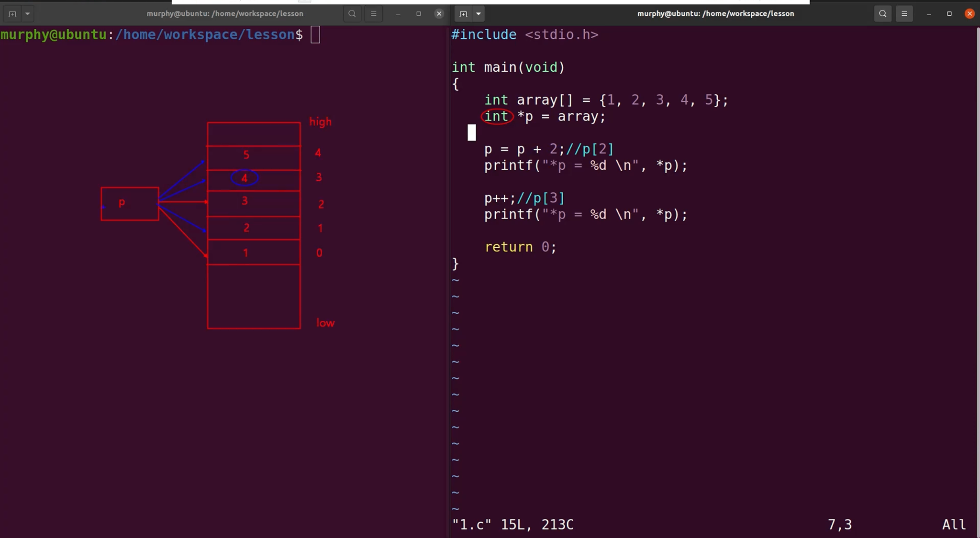The image size is (980, 538).
Task: Click the array initializer line in vim
Action: pyautogui.click(x=605, y=100)
